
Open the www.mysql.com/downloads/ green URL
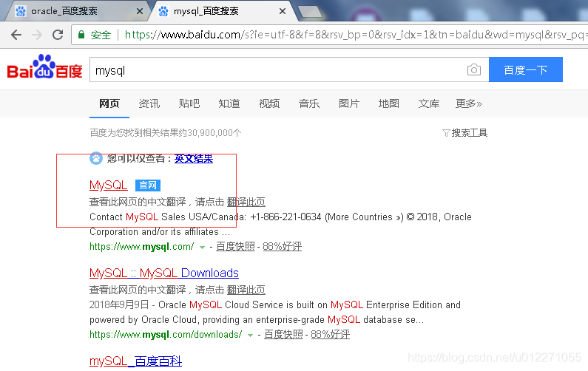tap(166, 335)
